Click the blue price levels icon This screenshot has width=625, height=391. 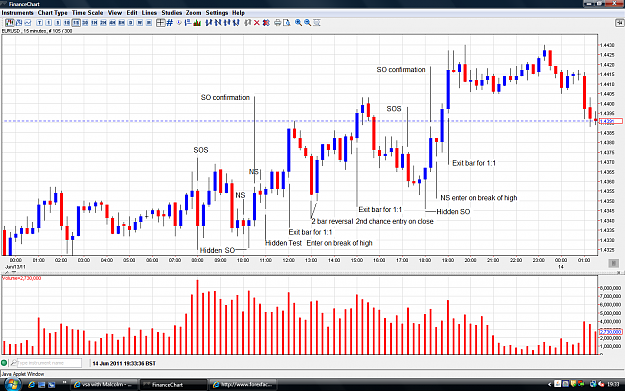click(x=188, y=23)
